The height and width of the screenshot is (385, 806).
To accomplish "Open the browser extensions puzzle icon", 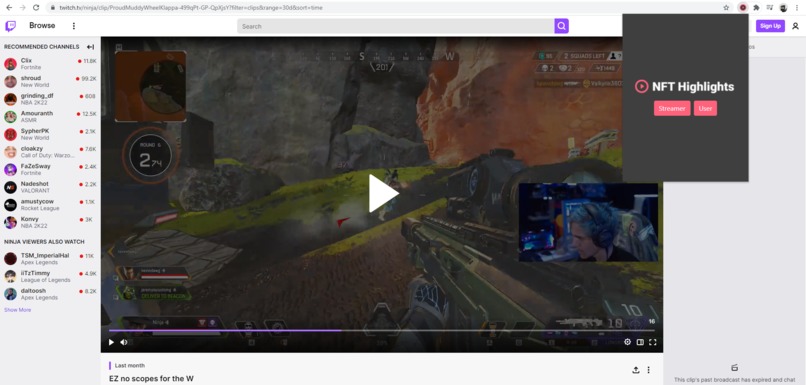I will tap(756, 8).
